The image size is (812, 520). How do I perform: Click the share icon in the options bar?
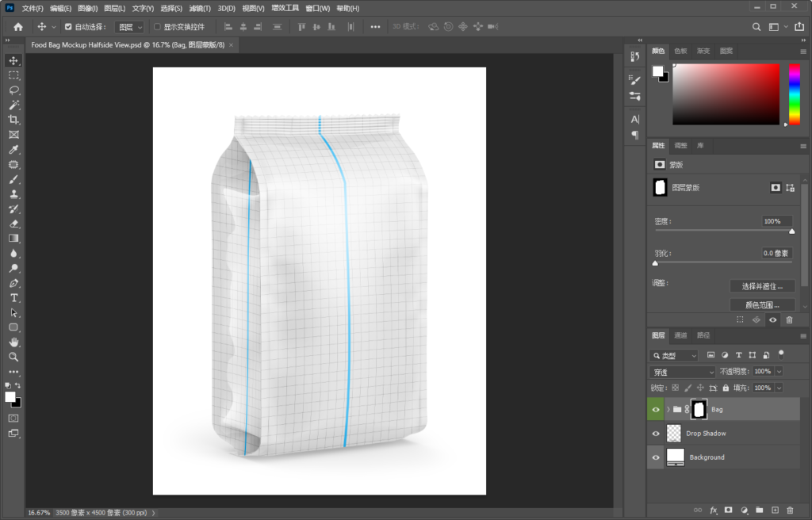pos(799,26)
